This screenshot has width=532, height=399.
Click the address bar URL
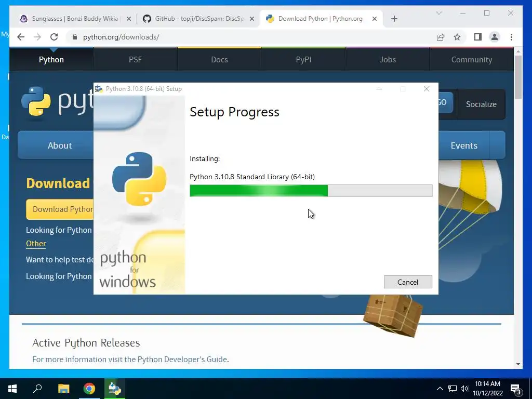pos(121,37)
